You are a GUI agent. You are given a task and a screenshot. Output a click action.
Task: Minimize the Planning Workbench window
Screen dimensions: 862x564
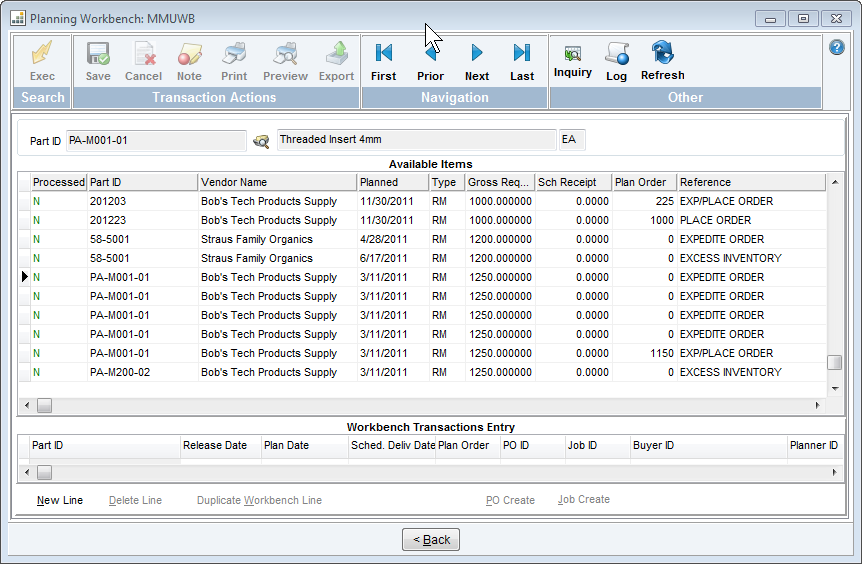770,19
